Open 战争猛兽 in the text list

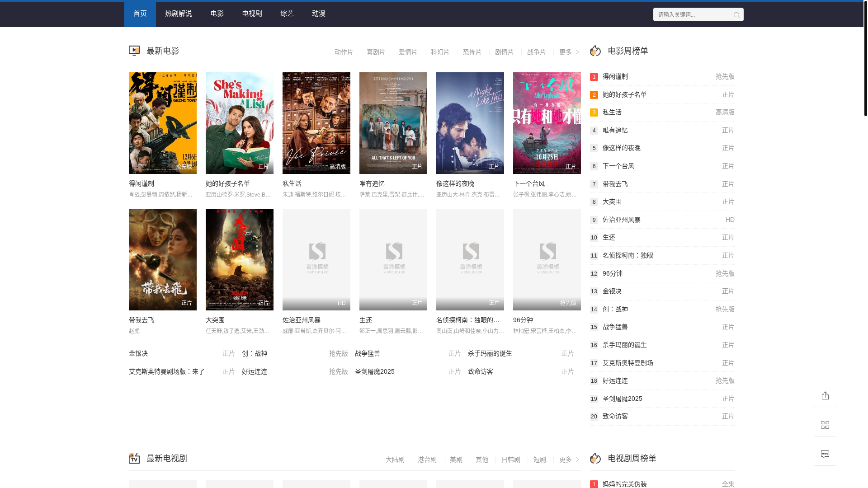(368, 353)
